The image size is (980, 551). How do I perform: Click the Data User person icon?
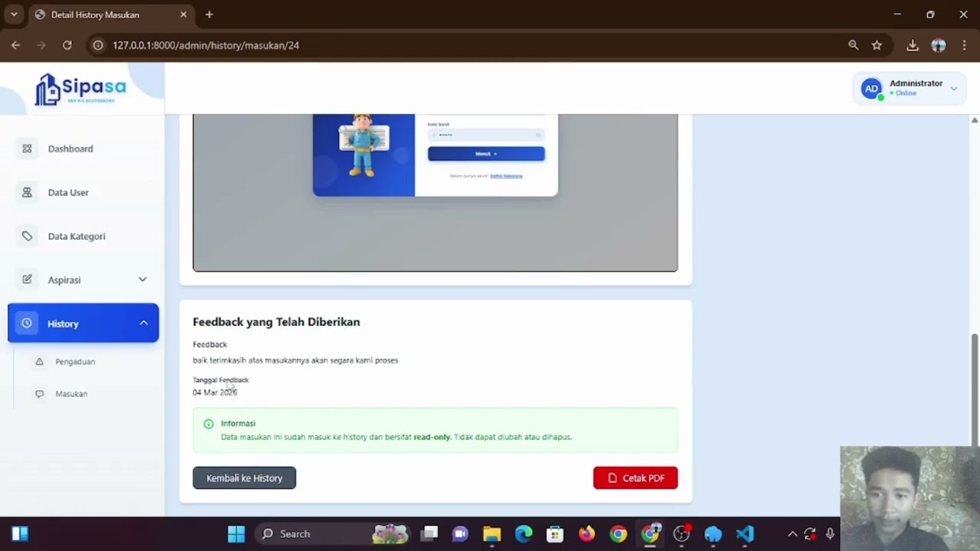[27, 192]
